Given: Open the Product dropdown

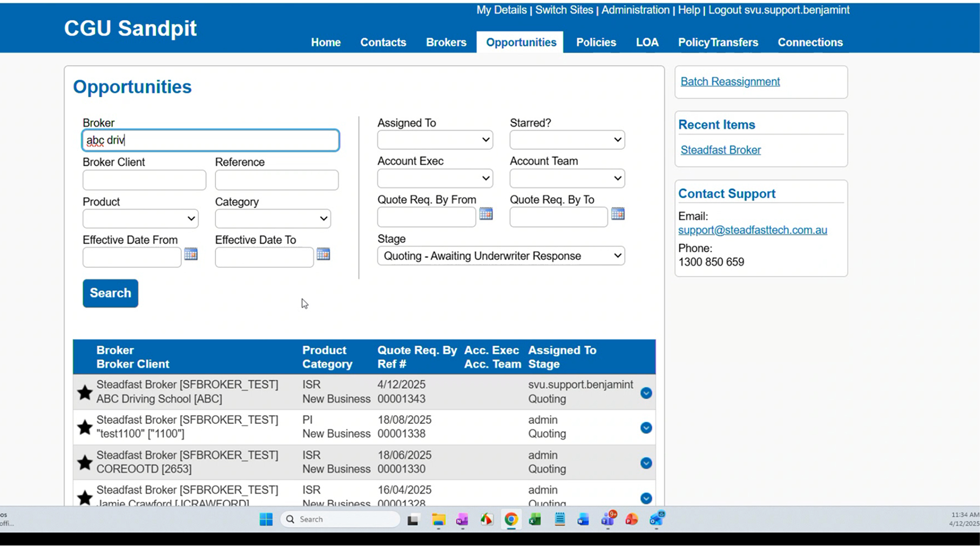Looking at the screenshot, I should click(x=140, y=219).
